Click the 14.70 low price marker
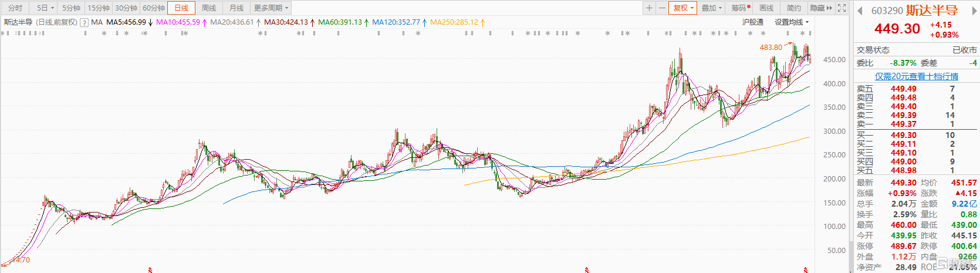Viewport: 980px width, 273px height. coord(21,260)
